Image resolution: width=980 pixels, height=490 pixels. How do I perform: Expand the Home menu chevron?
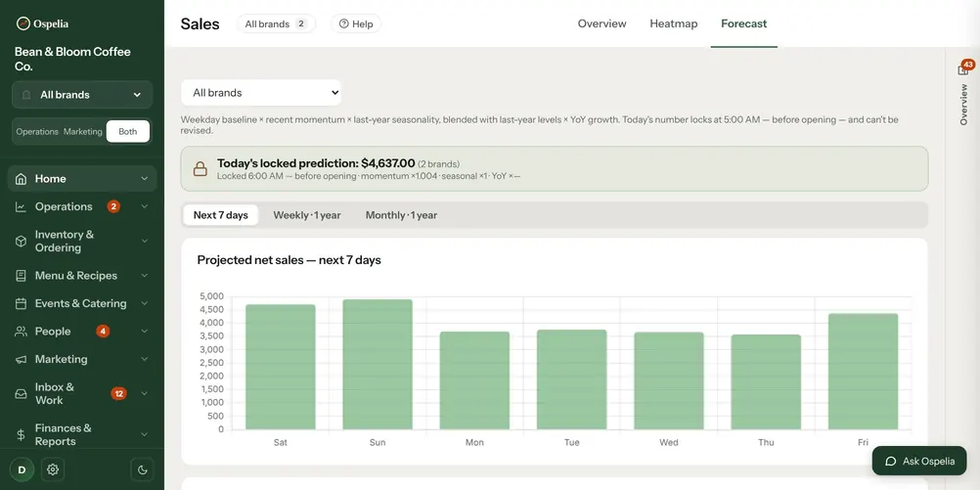point(145,179)
